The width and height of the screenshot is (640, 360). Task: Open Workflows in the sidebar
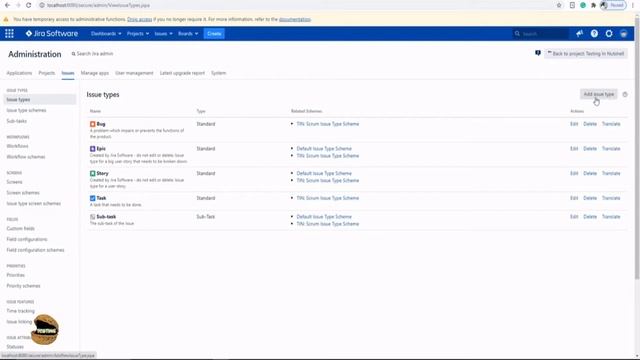click(x=18, y=146)
